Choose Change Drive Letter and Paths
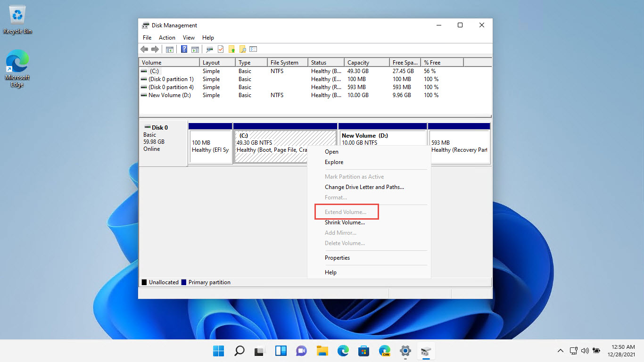Viewport: 644px width, 362px height. coord(364,187)
